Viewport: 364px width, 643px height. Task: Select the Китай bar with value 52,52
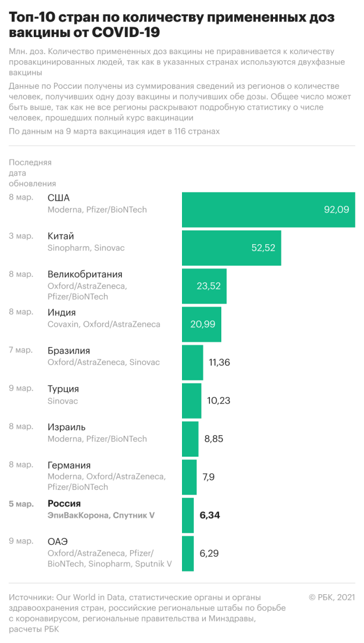click(x=231, y=248)
